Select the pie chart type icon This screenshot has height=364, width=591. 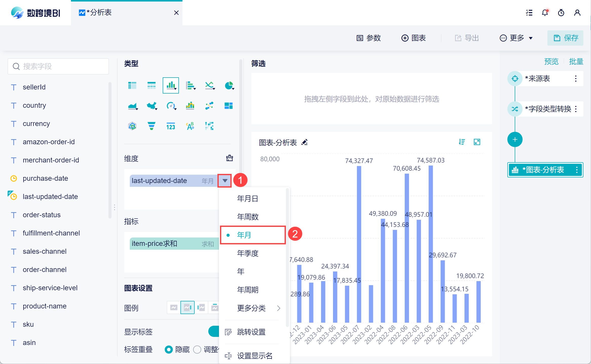click(x=229, y=85)
